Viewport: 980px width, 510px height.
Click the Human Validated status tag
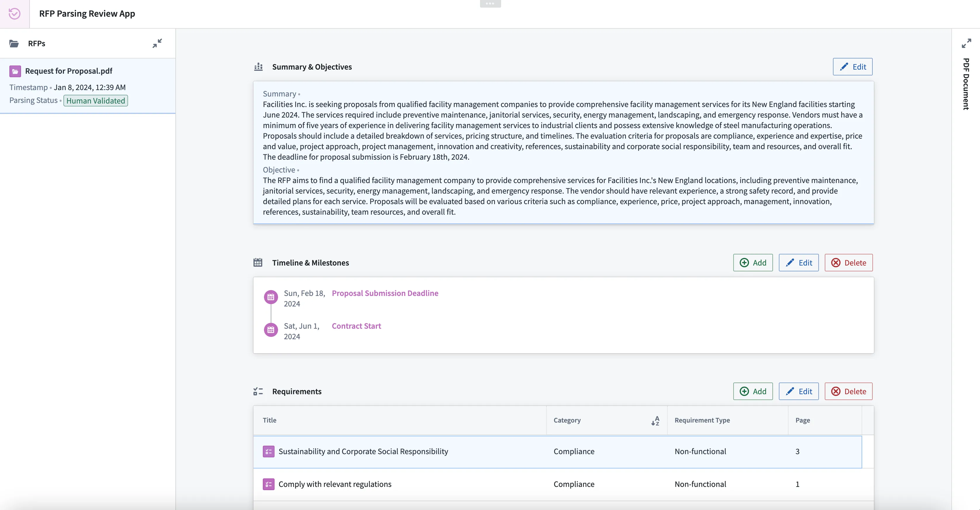[96, 101]
